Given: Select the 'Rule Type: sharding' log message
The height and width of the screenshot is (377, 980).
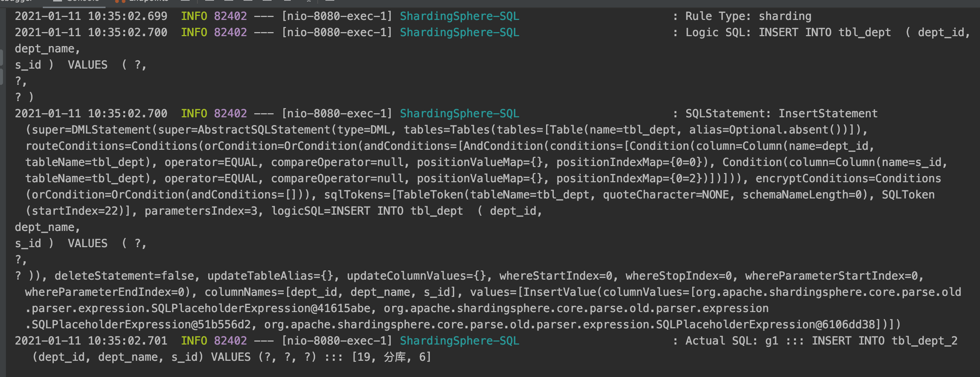Looking at the screenshot, I should (x=748, y=16).
